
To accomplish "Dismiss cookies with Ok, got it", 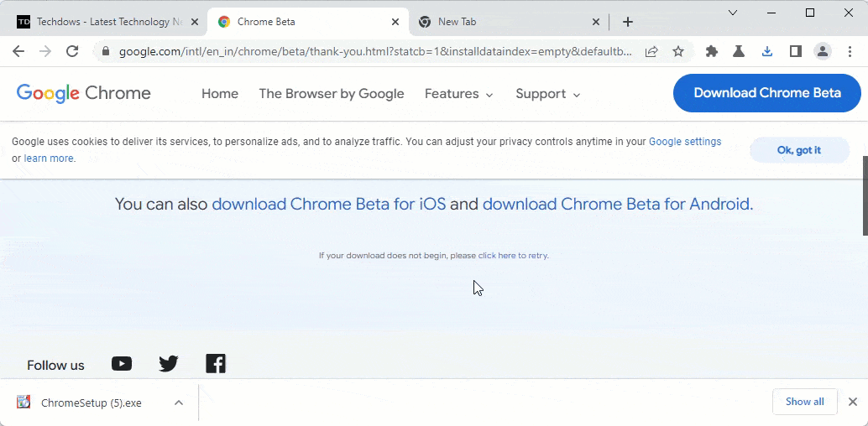I will 799,150.
